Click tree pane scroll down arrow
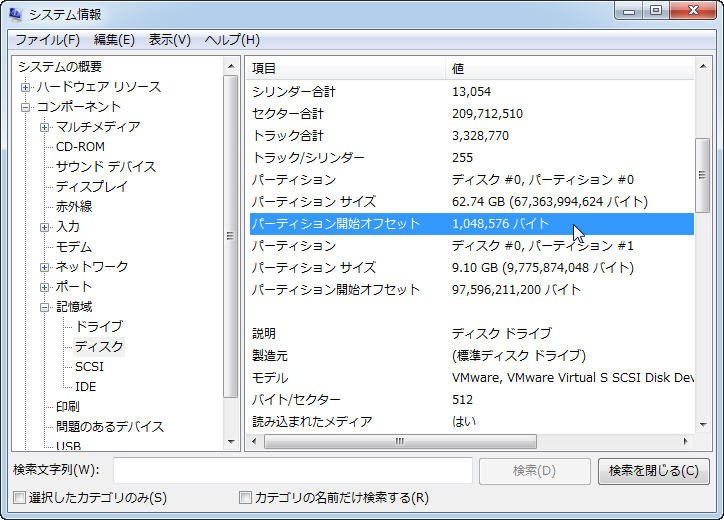 (x=231, y=442)
